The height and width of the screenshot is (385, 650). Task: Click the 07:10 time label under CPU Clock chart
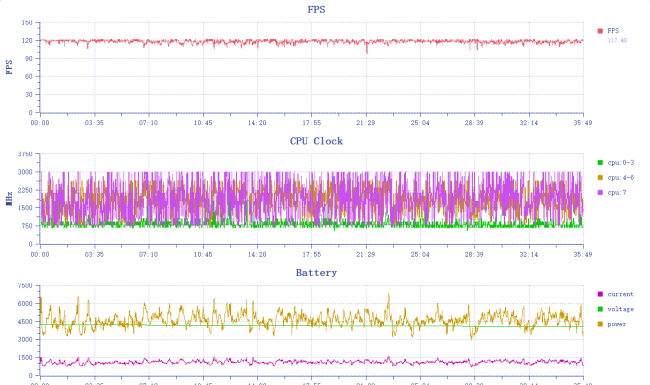click(148, 254)
